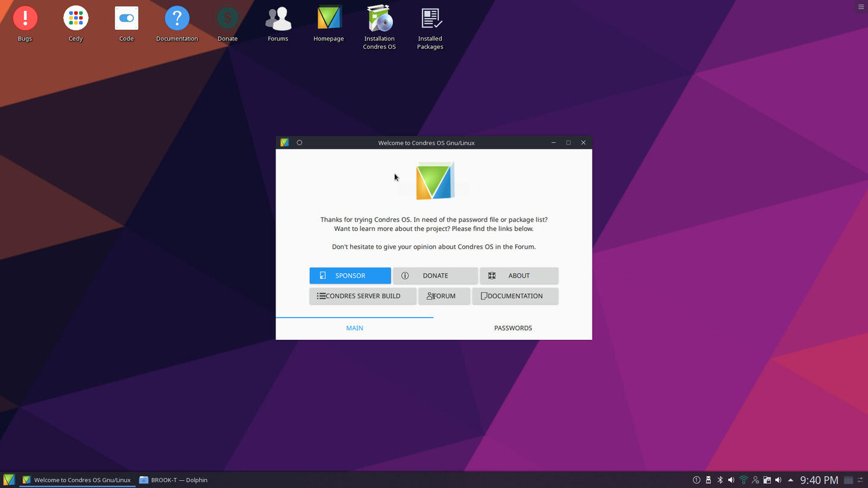Open the Bugs desktop icon
Image resolution: width=868 pixels, height=488 pixels.
25,24
